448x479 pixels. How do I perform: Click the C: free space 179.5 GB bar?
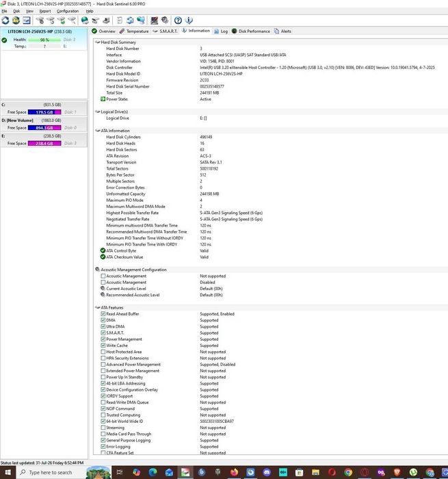click(44, 112)
